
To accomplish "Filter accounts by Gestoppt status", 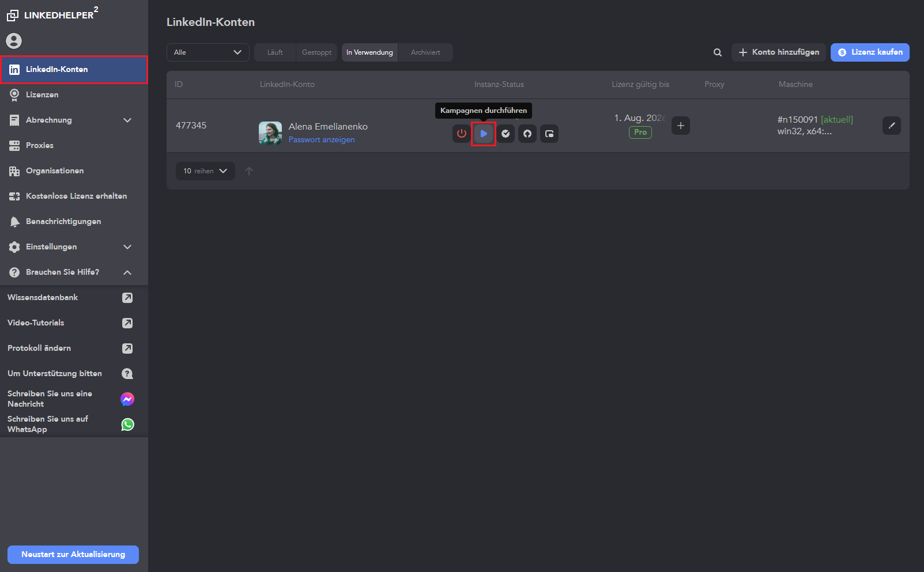I will point(316,52).
